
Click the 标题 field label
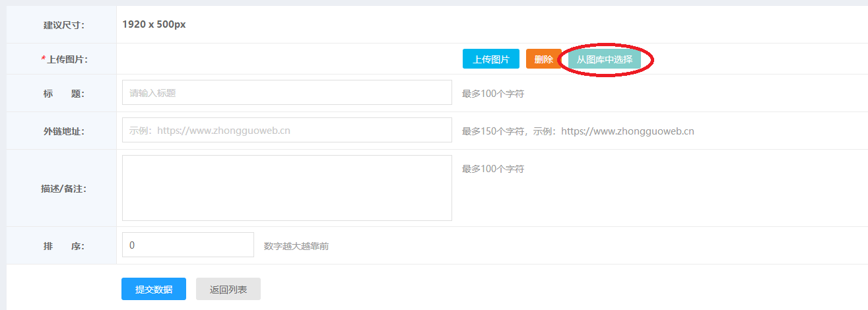point(64,94)
